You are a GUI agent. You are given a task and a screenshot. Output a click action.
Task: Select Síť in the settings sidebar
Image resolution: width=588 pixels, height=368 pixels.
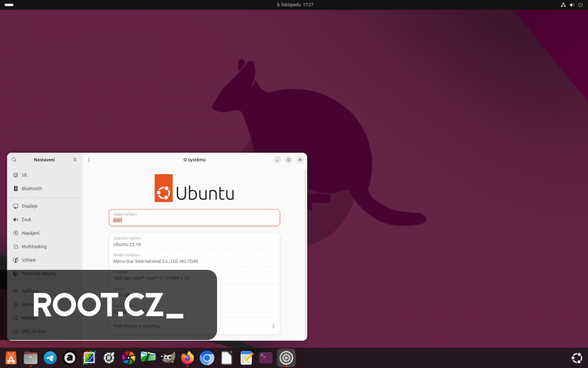point(44,175)
